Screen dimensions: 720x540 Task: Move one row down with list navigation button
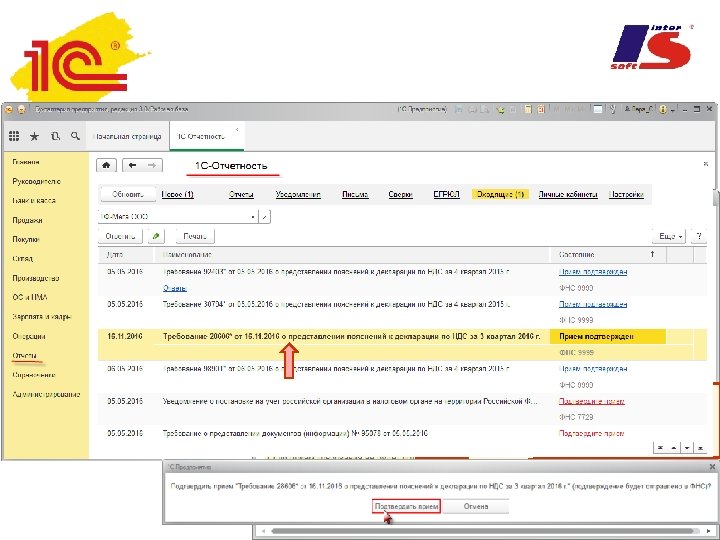(687, 448)
